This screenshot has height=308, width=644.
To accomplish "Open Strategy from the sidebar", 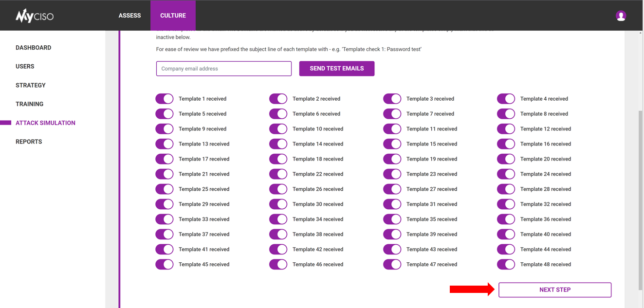I will click(x=31, y=85).
